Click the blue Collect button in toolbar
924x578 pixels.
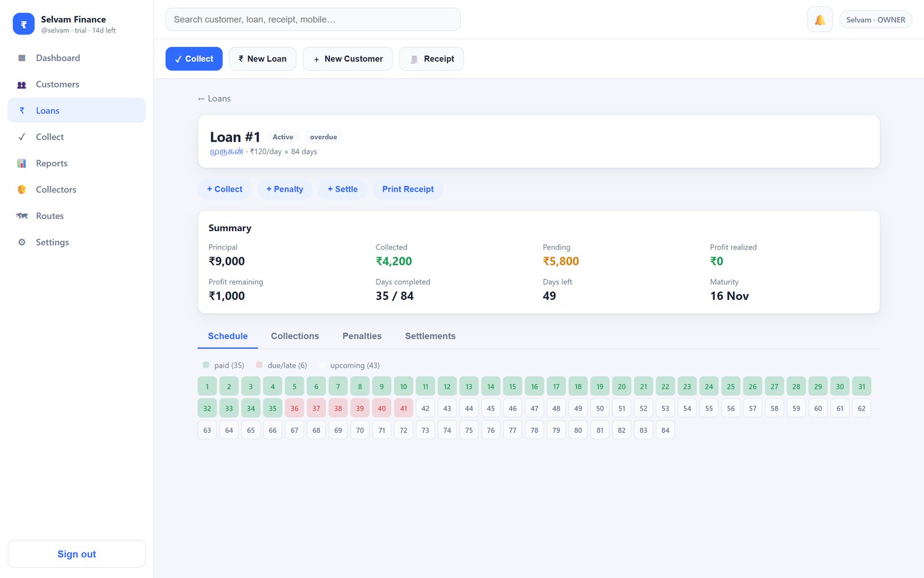pos(194,59)
